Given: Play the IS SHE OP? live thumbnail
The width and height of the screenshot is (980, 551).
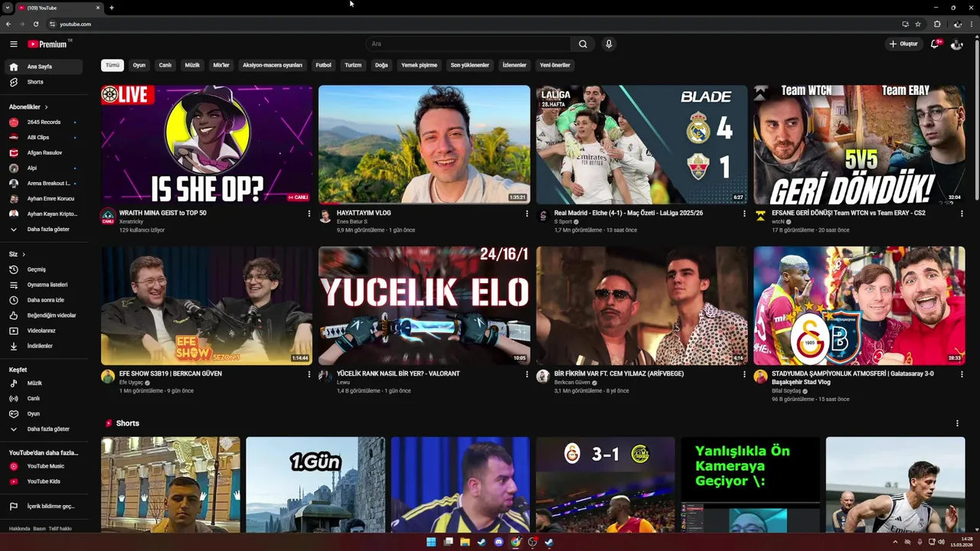Looking at the screenshot, I should [x=207, y=144].
